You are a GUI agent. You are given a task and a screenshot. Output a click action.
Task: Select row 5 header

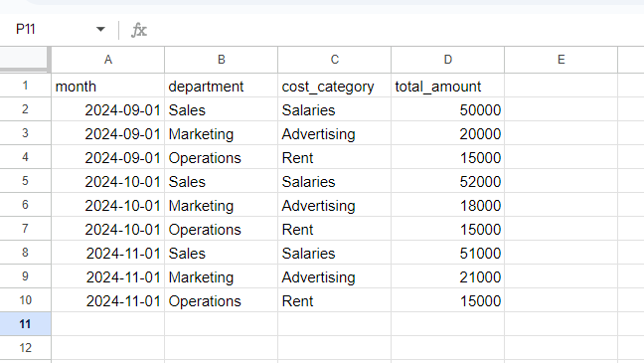(25, 181)
